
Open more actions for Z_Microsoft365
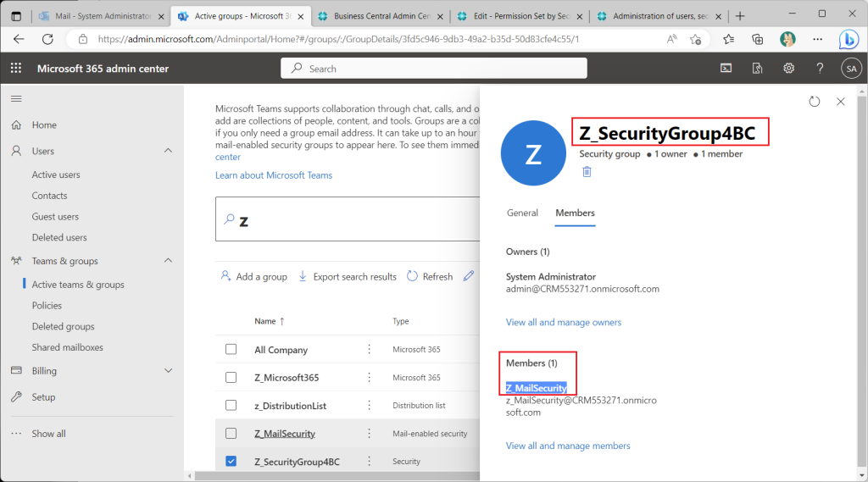pyautogui.click(x=370, y=378)
